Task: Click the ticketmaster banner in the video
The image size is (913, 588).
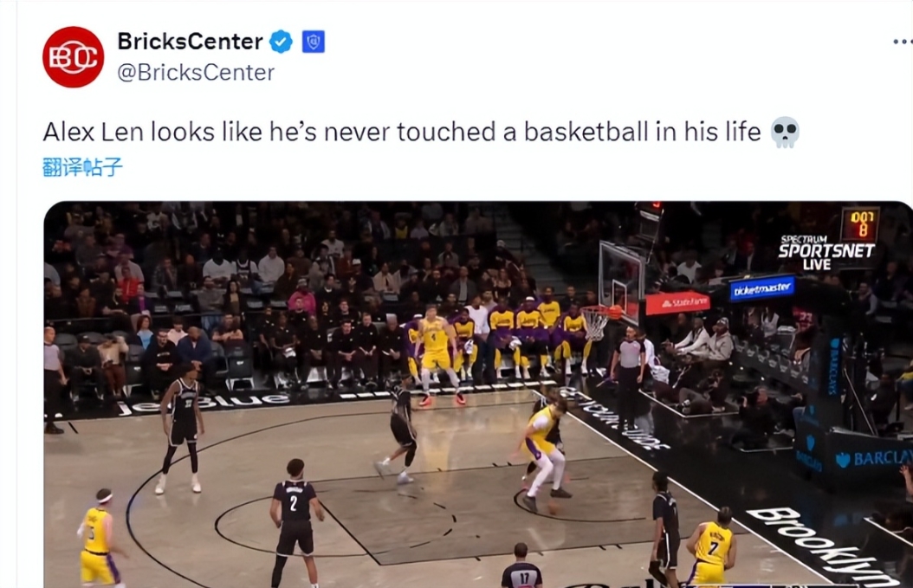Action: tap(762, 288)
